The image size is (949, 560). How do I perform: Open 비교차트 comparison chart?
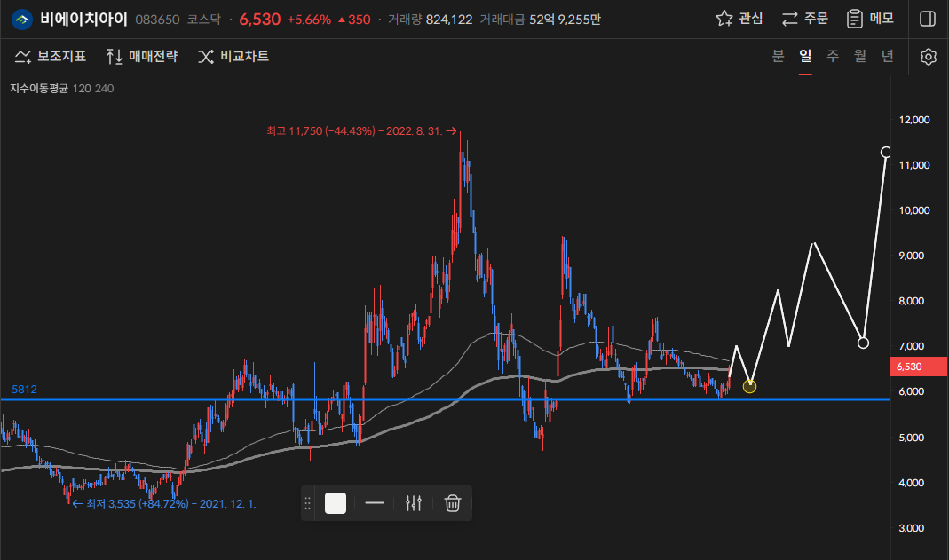(x=233, y=56)
